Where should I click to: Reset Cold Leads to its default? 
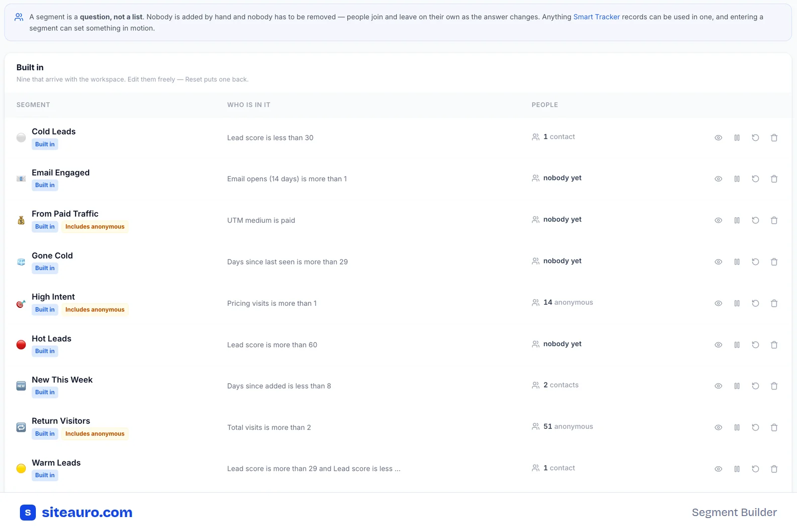click(755, 137)
